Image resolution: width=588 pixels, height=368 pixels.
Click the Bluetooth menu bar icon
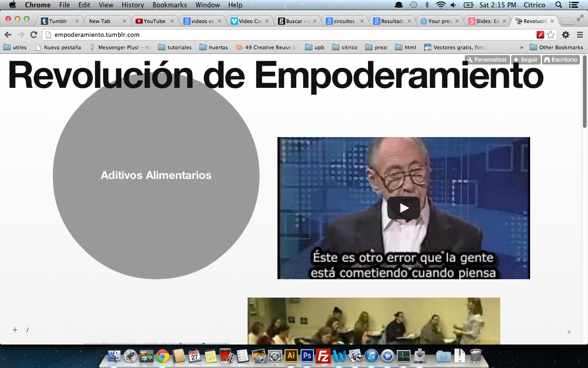coord(427,5)
